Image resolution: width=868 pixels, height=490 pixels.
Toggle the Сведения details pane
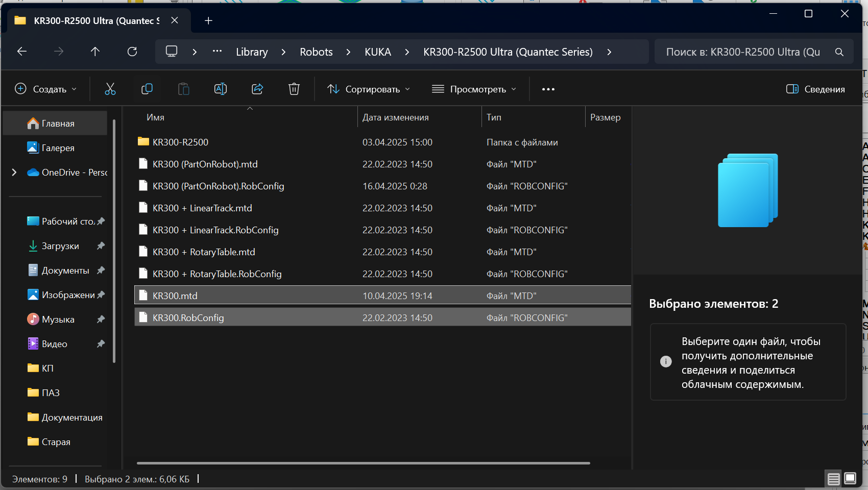(815, 89)
